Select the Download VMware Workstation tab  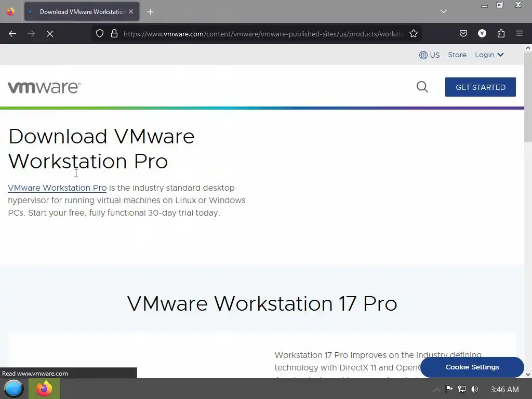[x=82, y=11]
